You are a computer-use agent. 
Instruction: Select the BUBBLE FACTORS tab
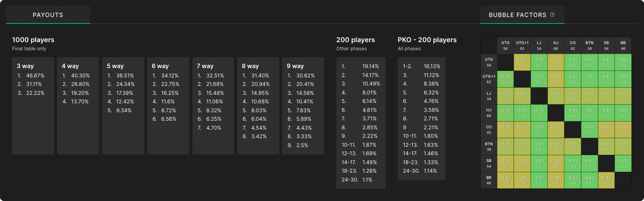point(522,15)
